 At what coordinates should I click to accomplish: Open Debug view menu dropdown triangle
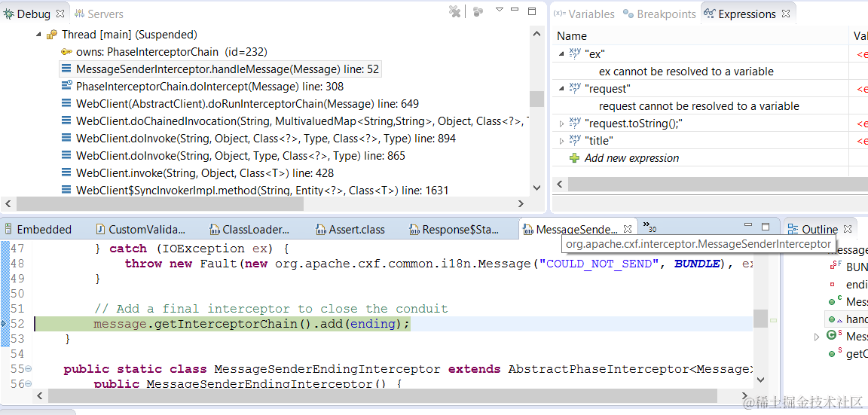[x=500, y=9]
